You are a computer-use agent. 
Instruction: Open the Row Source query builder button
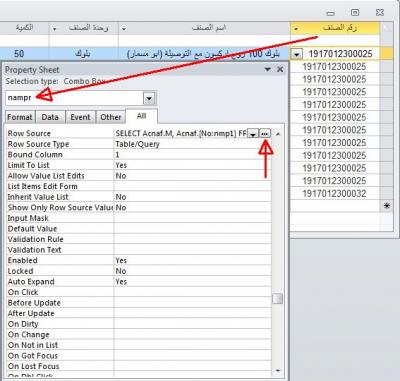(x=265, y=134)
